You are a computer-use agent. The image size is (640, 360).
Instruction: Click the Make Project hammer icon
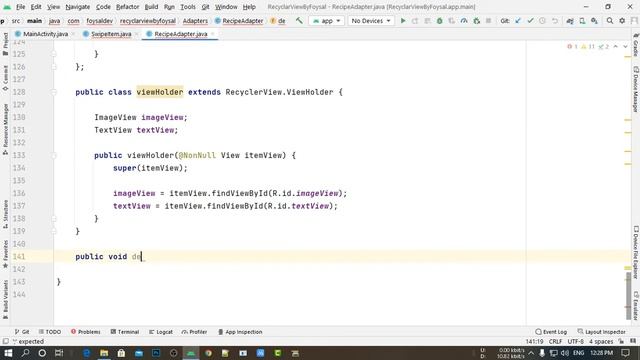tap(299, 20)
